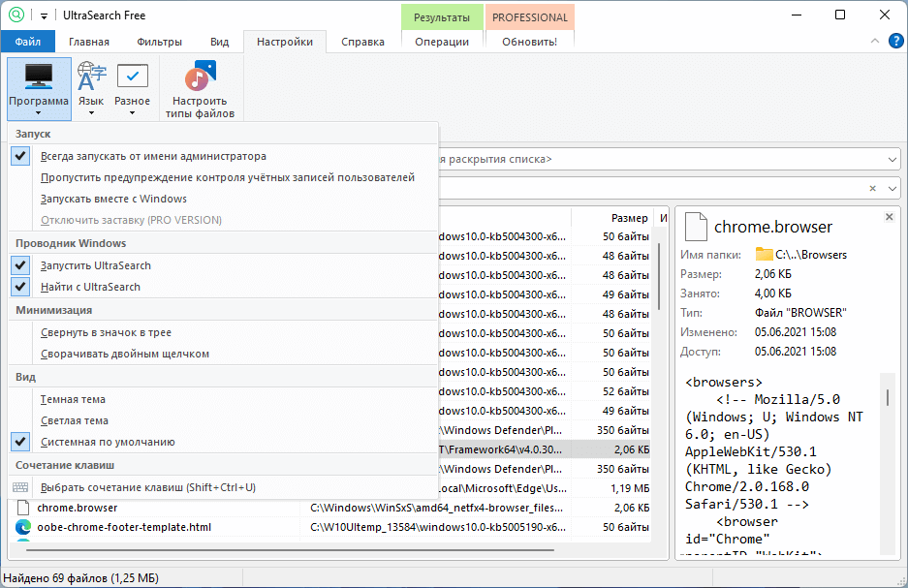908x588 pixels.
Task: Enable Запускать вместе с Windows
Action: 223,200
